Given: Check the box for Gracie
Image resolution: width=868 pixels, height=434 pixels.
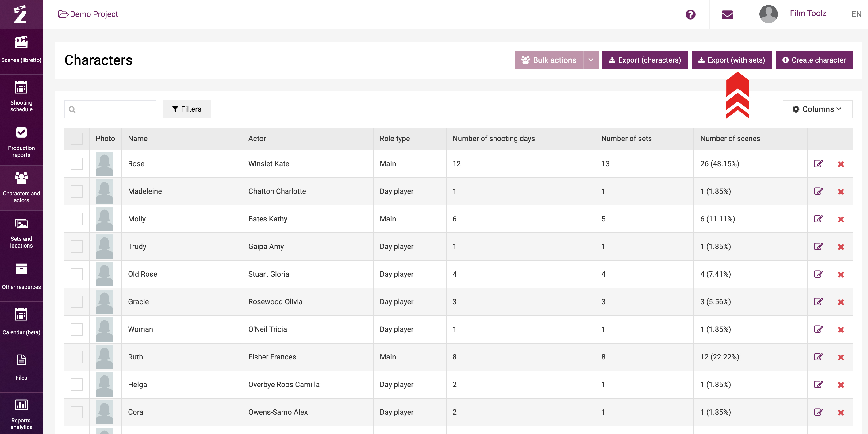Looking at the screenshot, I should click(76, 302).
